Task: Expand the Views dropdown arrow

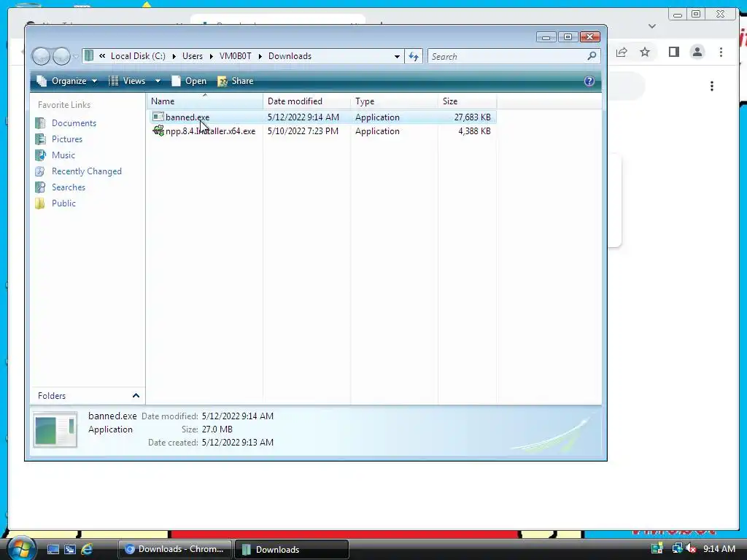Action: 158,81
